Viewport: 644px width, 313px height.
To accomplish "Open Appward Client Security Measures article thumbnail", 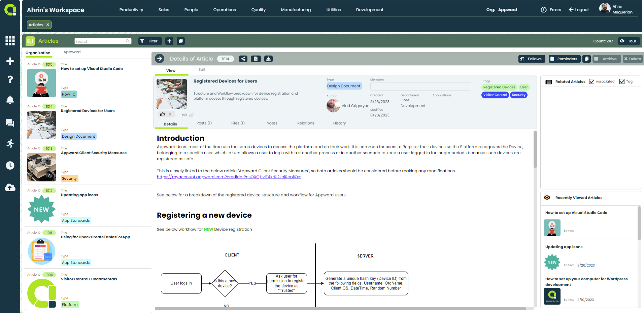I will pos(41,167).
